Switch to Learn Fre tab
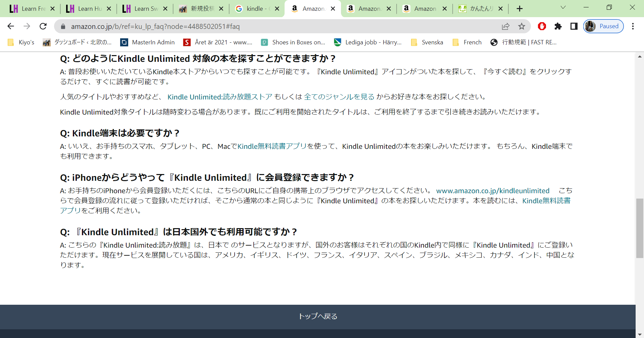 point(28,9)
